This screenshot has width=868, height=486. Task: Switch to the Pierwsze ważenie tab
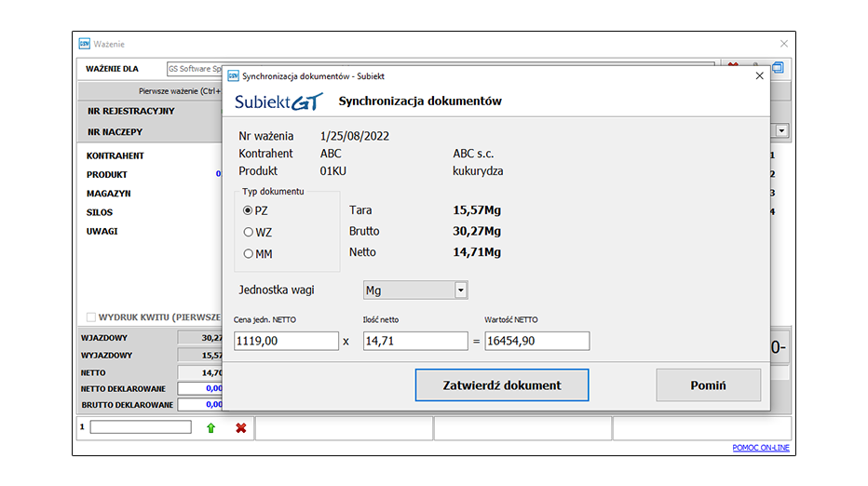[x=177, y=91]
